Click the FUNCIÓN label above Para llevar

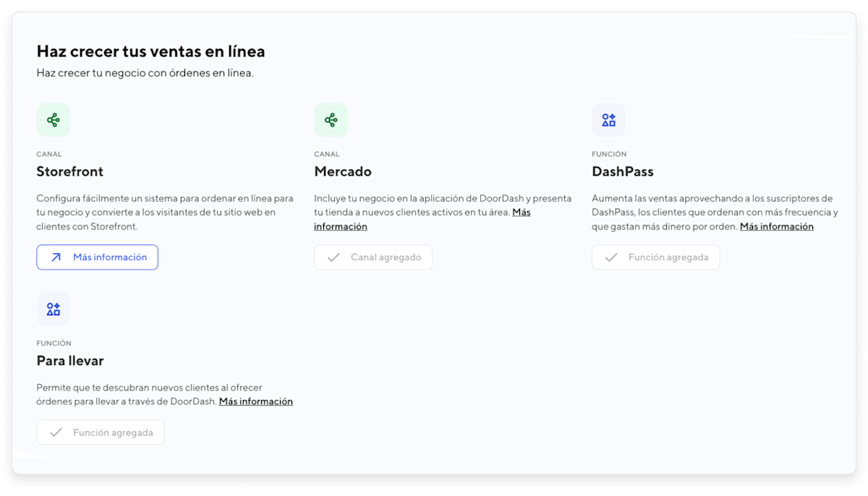[x=54, y=343]
